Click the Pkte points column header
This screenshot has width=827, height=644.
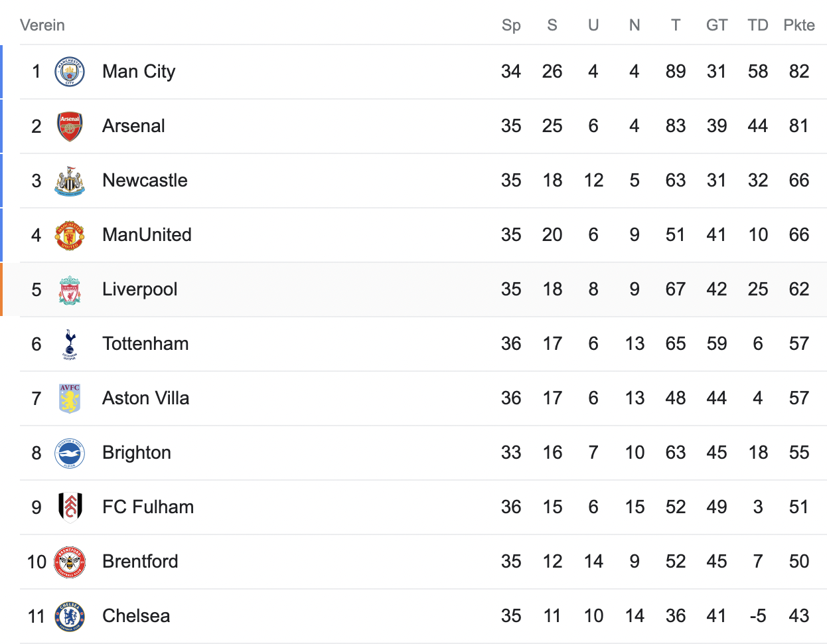tap(799, 25)
